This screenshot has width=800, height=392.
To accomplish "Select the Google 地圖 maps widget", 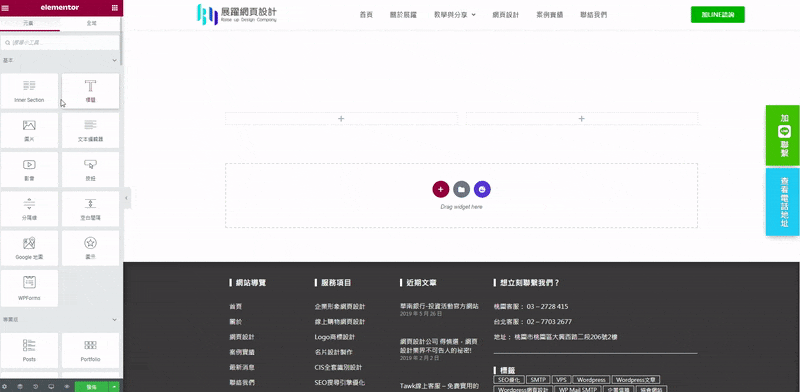I will pos(30,248).
